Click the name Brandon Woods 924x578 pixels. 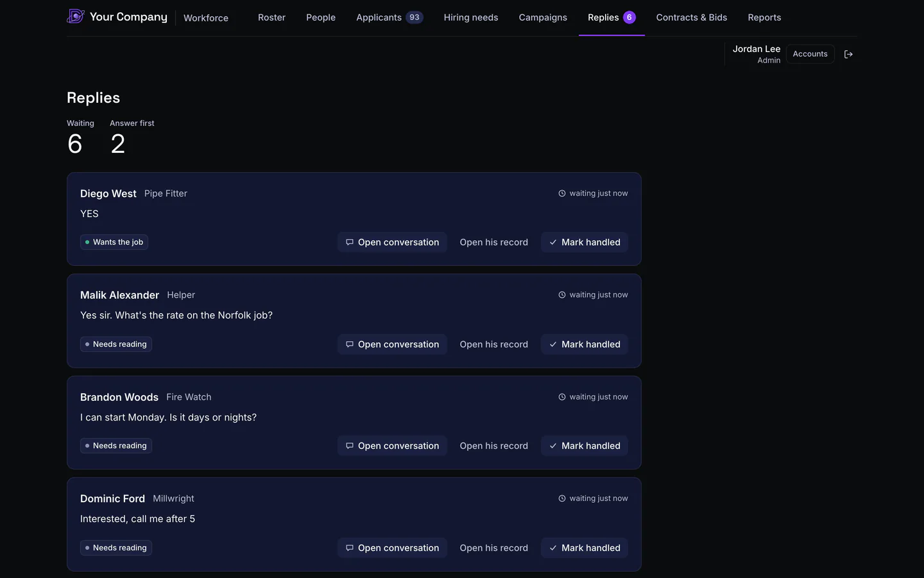pyautogui.click(x=119, y=397)
